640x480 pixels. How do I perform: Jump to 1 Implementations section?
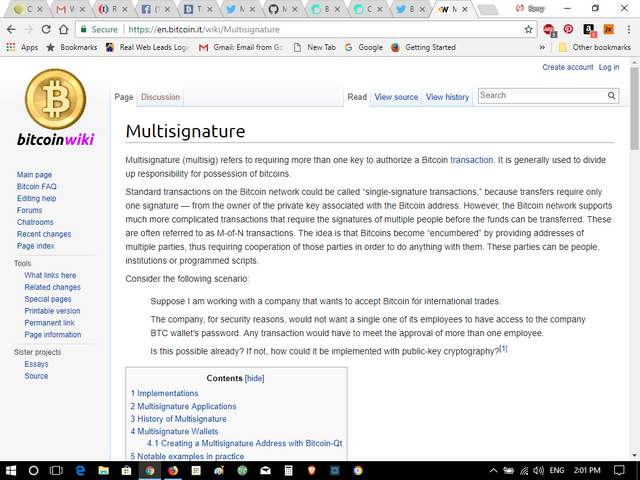tap(164, 393)
